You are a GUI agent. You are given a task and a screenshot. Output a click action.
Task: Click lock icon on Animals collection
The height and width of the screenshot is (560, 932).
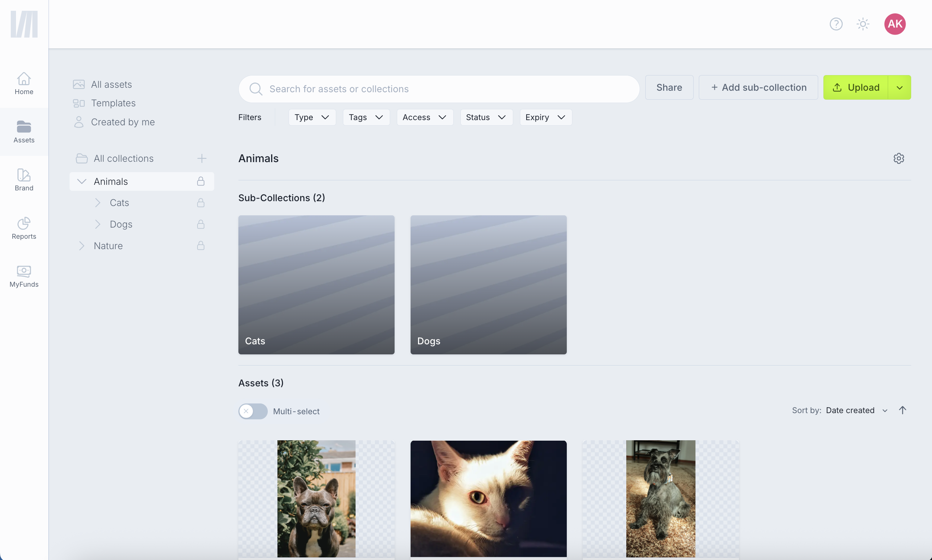tap(201, 181)
